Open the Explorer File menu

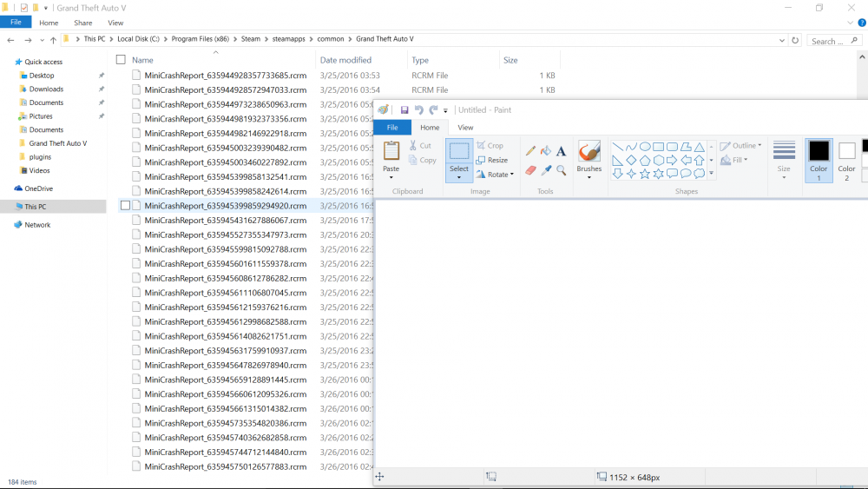pyautogui.click(x=16, y=23)
